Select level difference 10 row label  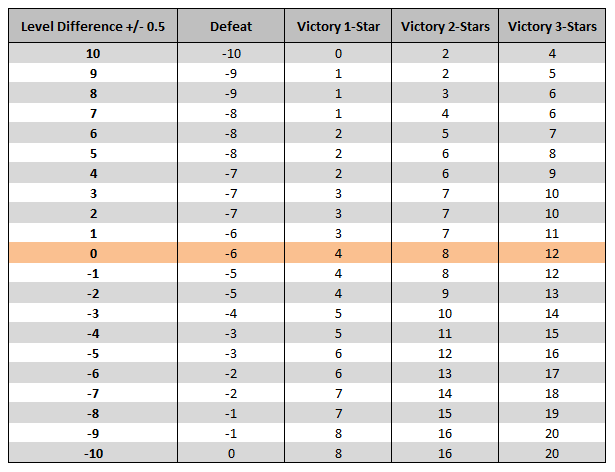pos(93,53)
